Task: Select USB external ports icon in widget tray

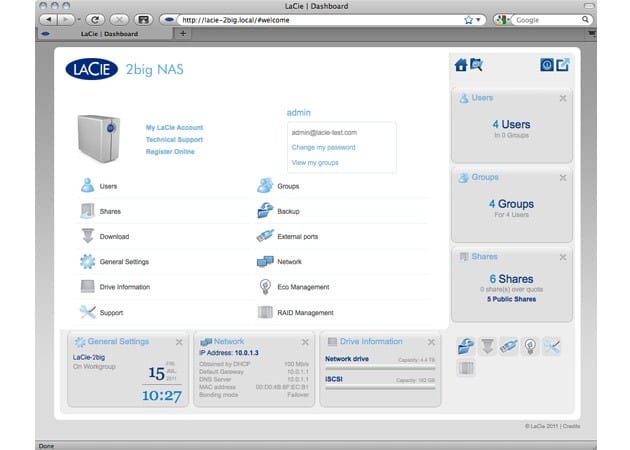Action: [509, 346]
